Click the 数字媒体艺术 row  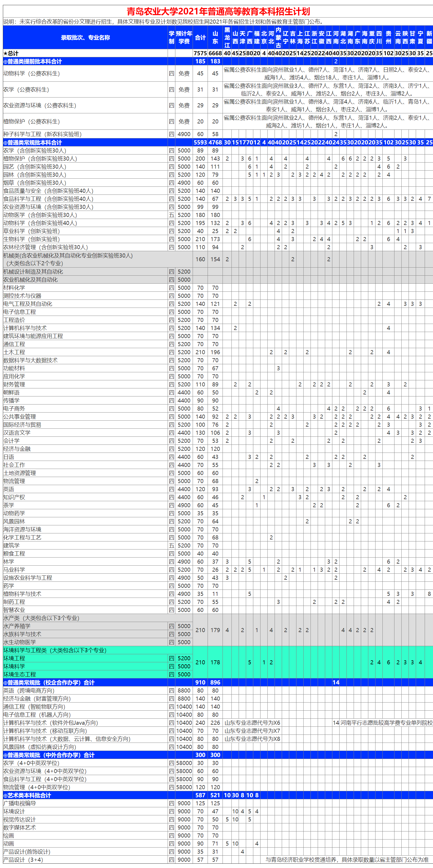(218, 827)
